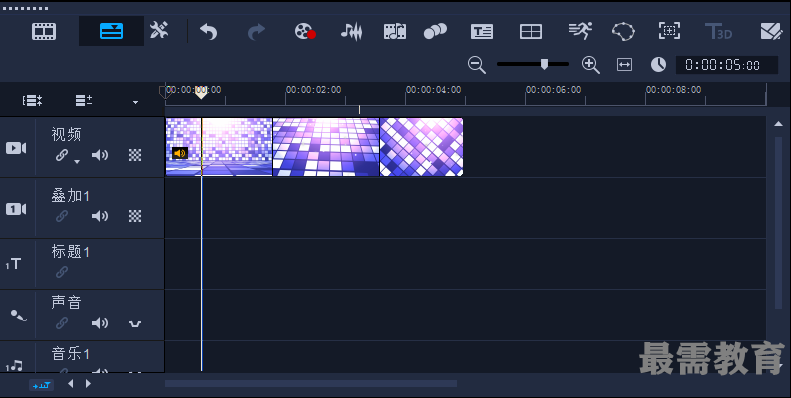
Task: Open Time Remapping running-figure icon
Action: tap(580, 31)
